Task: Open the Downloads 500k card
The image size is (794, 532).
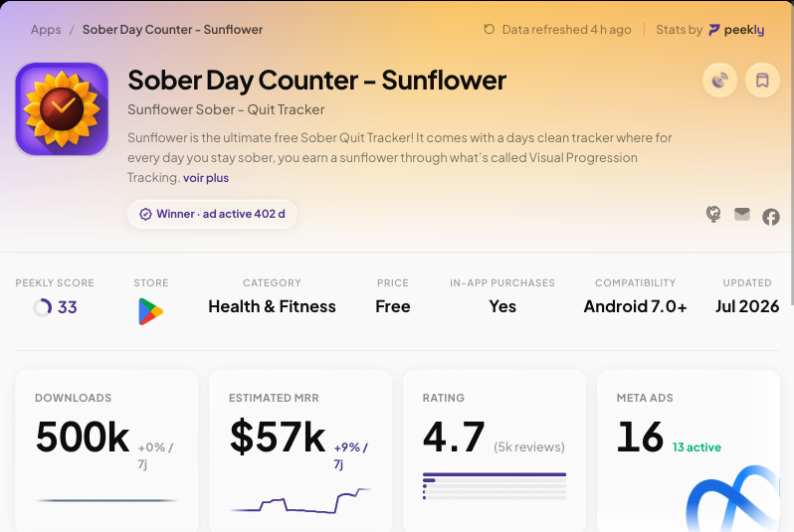Action: pyautogui.click(x=106, y=450)
